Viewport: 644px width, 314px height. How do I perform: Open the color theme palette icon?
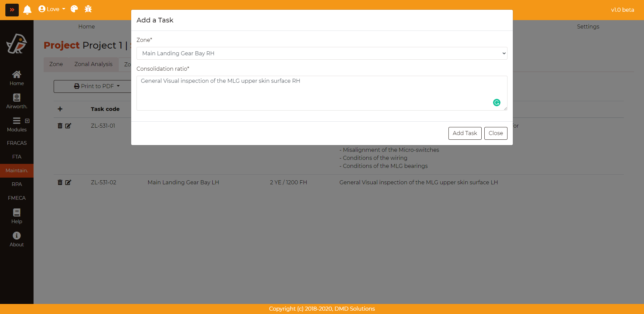pos(74,9)
